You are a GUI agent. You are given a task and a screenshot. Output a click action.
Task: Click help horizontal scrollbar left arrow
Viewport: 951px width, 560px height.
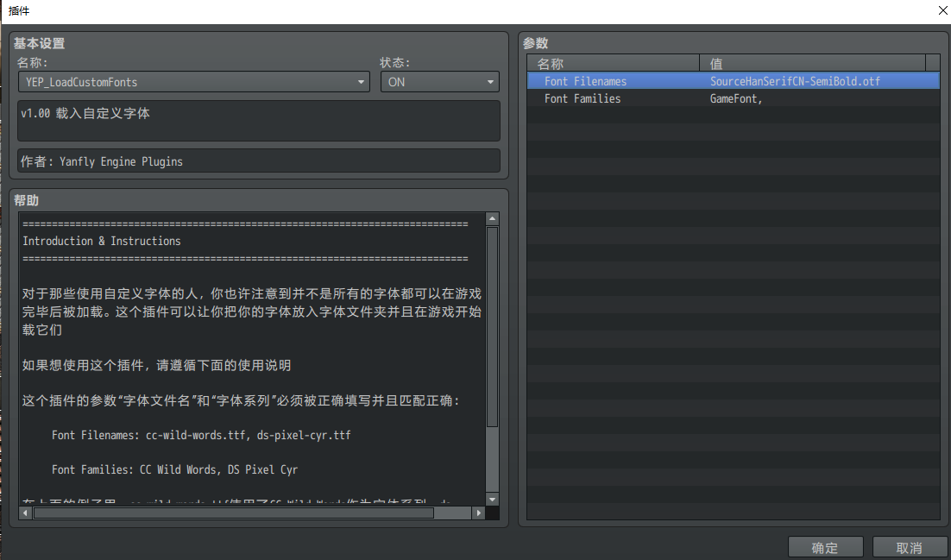(26, 513)
